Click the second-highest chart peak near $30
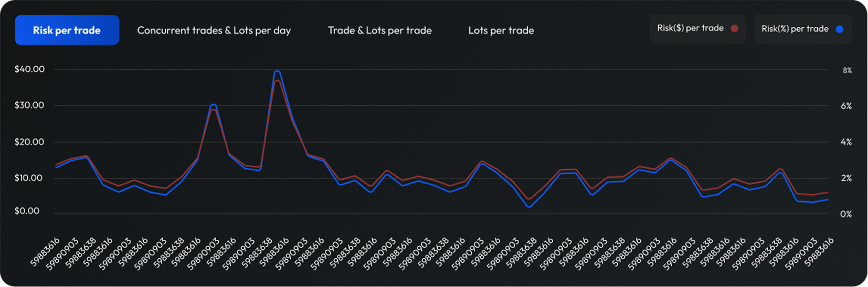This screenshot has height=287, width=868. click(x=213, y=105)
